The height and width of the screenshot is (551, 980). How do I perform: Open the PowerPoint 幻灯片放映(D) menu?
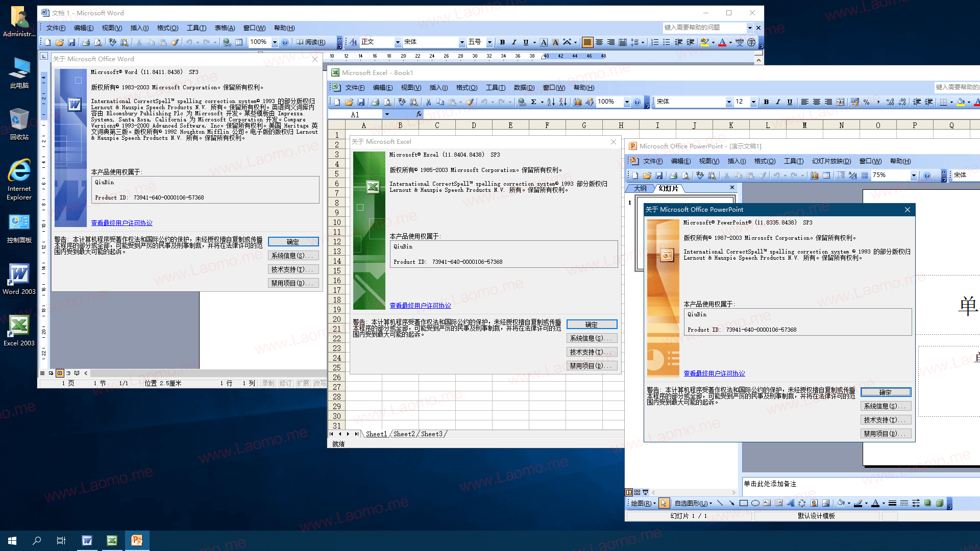(831, 161)
